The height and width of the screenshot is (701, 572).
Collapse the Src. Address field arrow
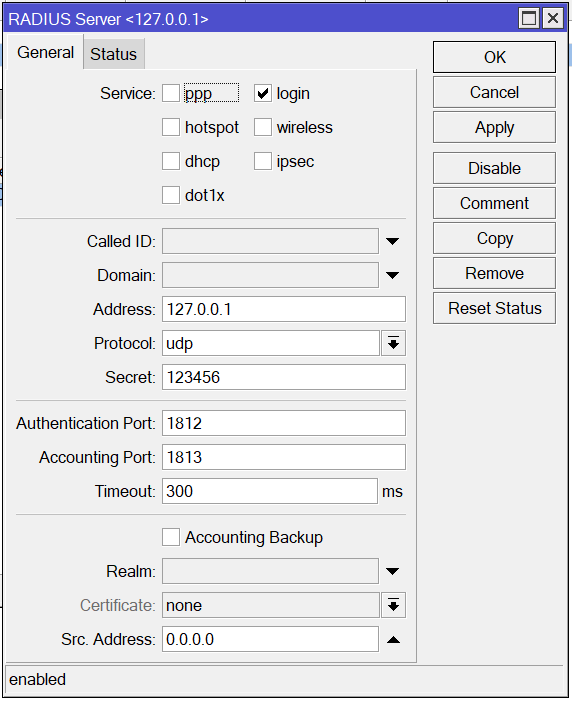coord(393,640)
